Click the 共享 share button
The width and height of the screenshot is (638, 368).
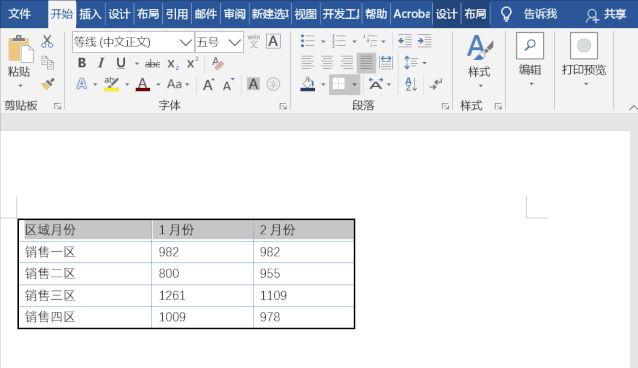606,15
